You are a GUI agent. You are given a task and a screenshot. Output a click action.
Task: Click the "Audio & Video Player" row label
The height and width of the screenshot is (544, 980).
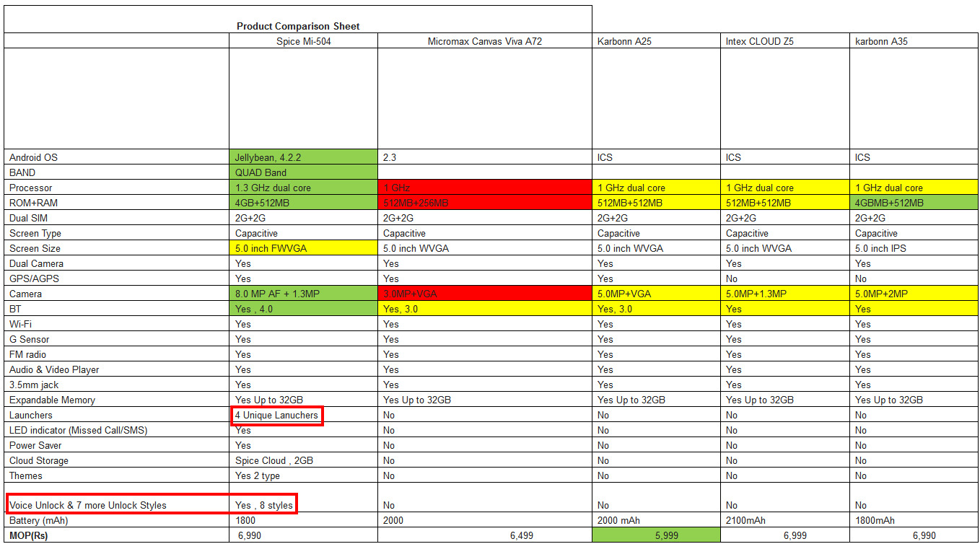[54, 369]
